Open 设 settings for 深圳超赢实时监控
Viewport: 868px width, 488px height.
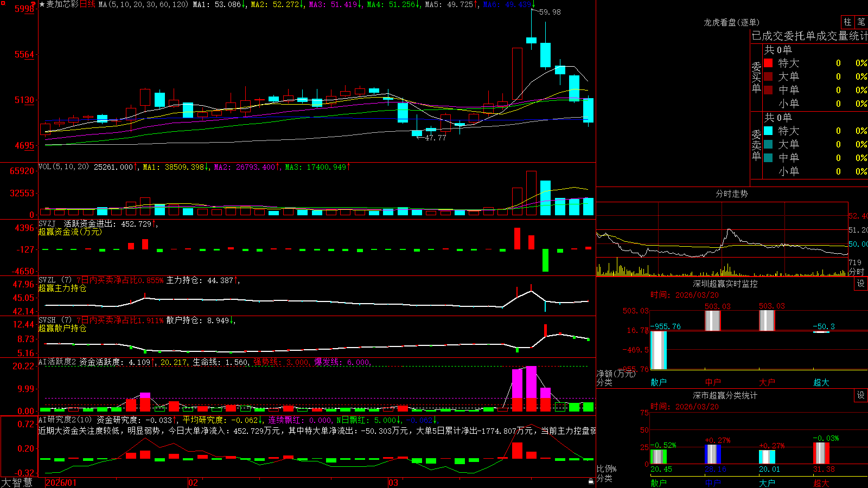coord(861,284)
